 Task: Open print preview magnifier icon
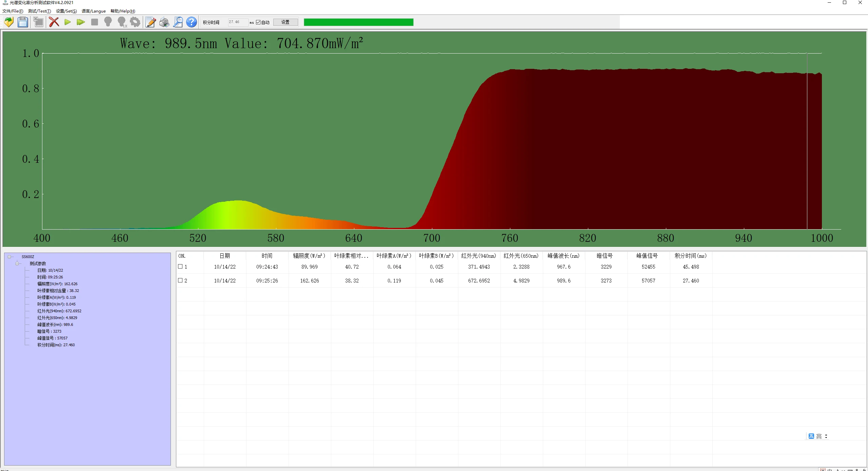tap(178, 22)
